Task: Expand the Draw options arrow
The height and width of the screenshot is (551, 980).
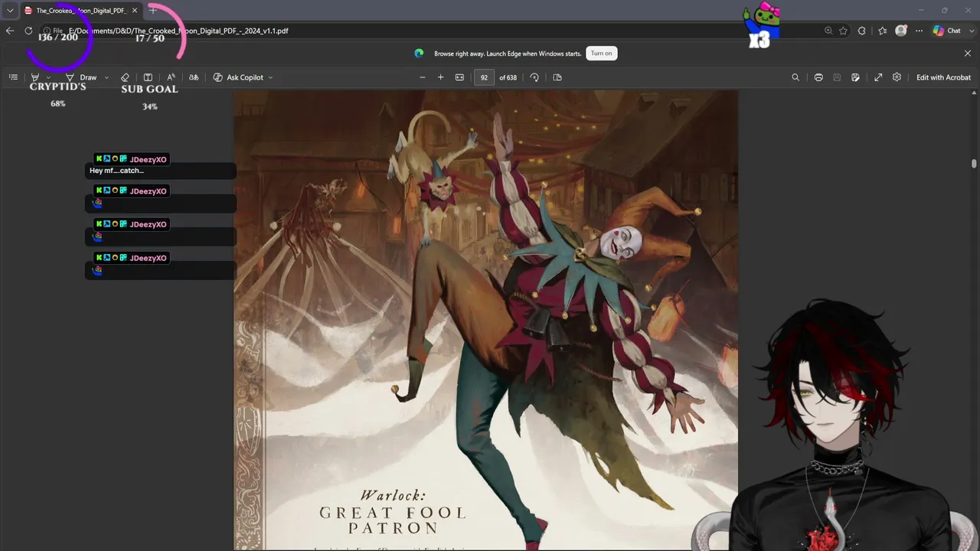Action: click(106, 77)
